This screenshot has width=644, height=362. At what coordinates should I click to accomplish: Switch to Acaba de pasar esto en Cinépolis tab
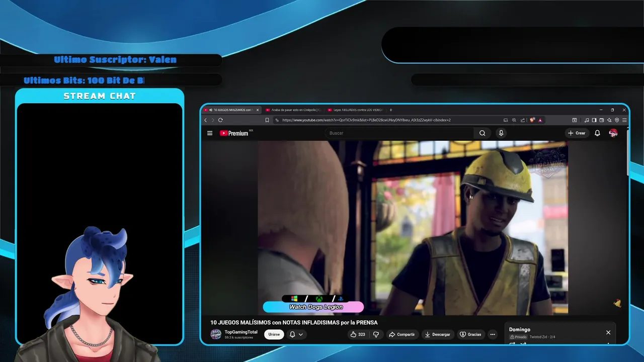(293, 110)
